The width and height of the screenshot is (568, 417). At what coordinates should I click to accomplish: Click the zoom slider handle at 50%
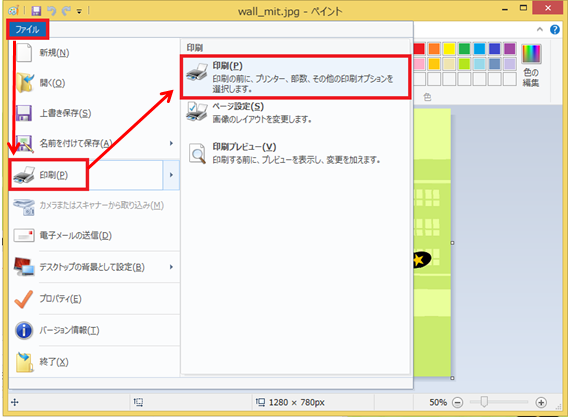tap(484, 401)
